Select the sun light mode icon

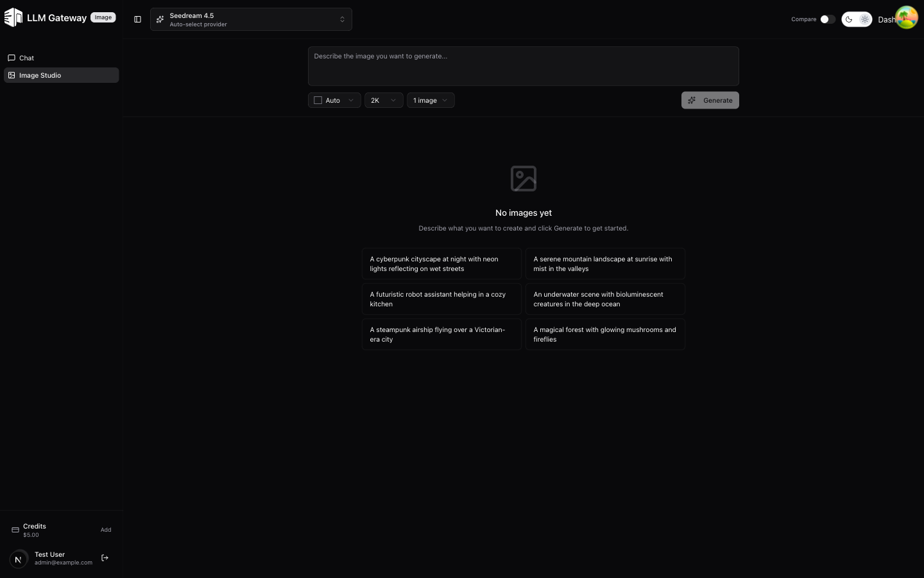tap(864, 19)
